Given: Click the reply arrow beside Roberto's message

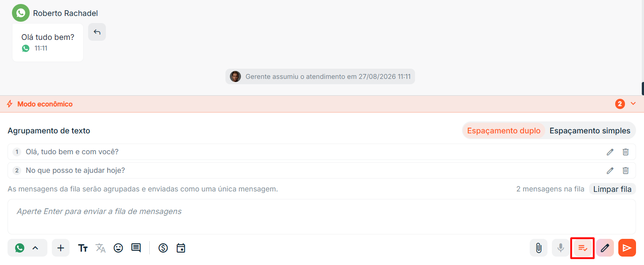Looking at the screenshot, I should pyautogui.click(x=97, y=32).
